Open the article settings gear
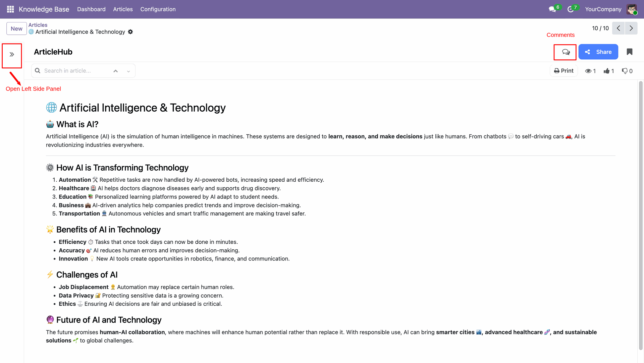The height and width of the screenshot is (363, 644). tap(130, 32)
